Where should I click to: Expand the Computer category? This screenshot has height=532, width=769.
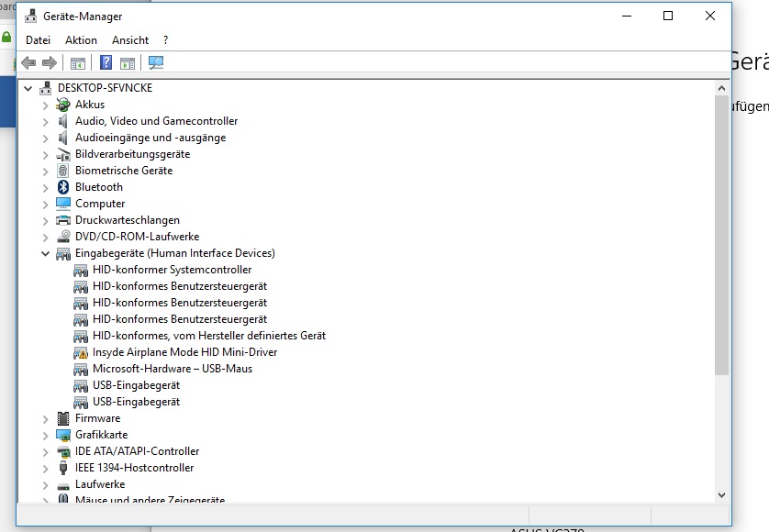point(45,205)
